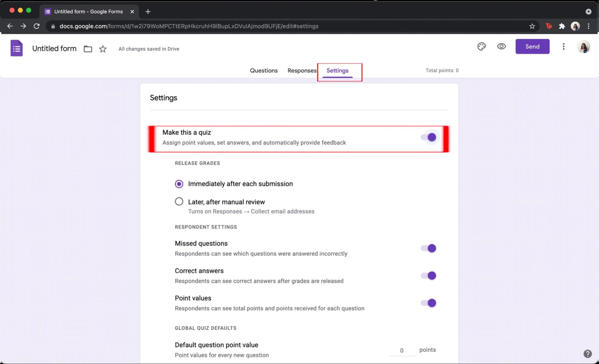
Task: Click the Send button
Action: pos(532,46)
